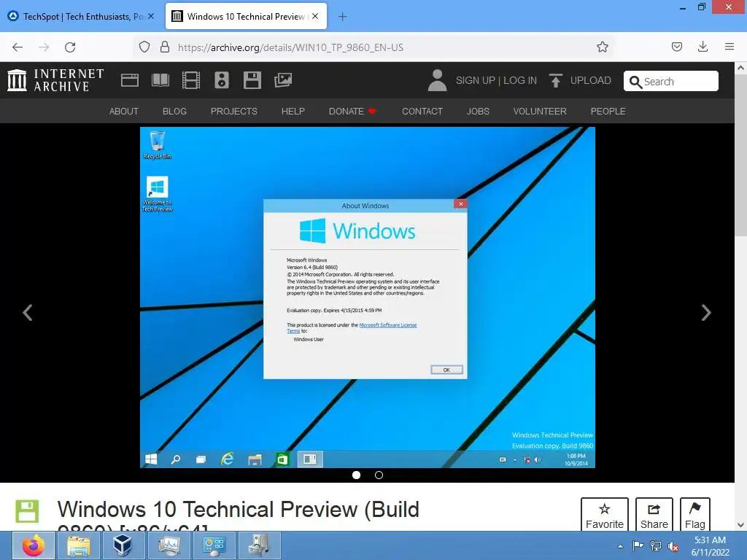
Task: Open the DONATE menu item
Action: 352,111
